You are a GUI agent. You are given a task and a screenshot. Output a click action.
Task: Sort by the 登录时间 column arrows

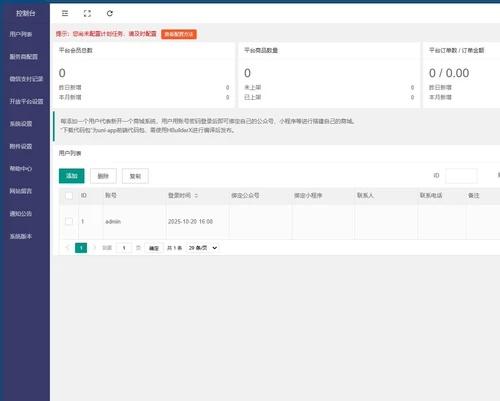(196, 196)
